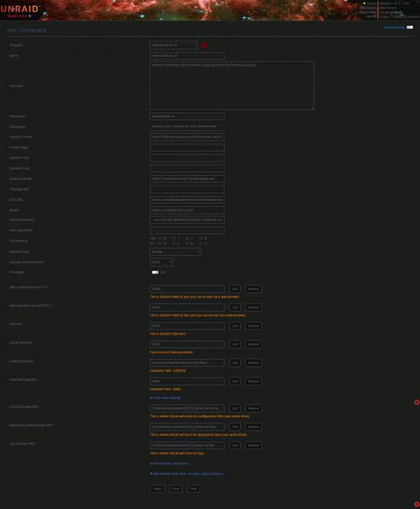Remove the Actual SSH port entry
Viewport: 420px width, 509px height.
point(253,344)
